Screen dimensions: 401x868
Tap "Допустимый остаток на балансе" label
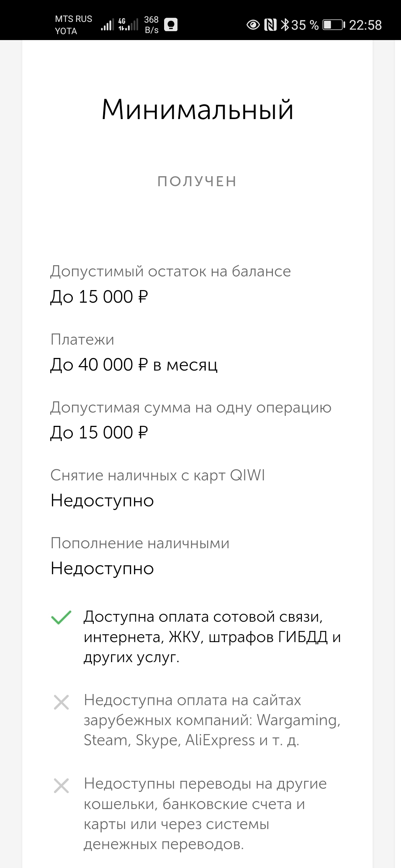pos(170,271)
